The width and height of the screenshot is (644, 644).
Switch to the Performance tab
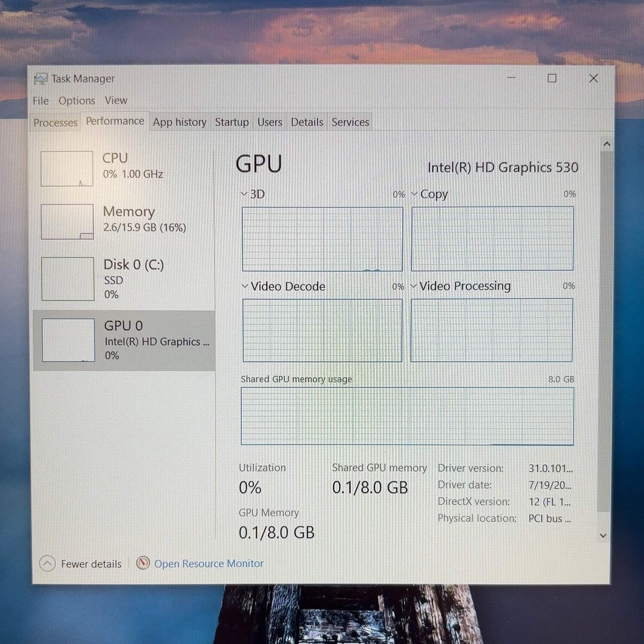(x=115, y=122)
